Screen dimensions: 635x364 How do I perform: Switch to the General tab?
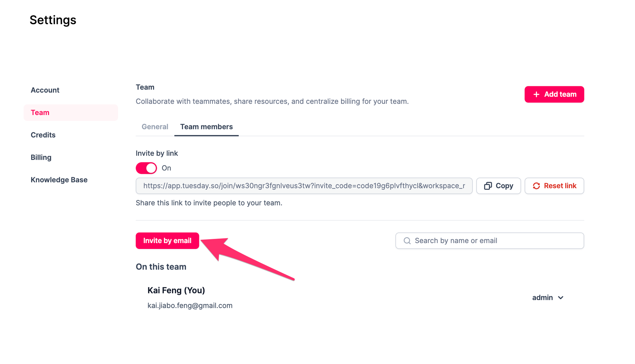click(155, 127)
